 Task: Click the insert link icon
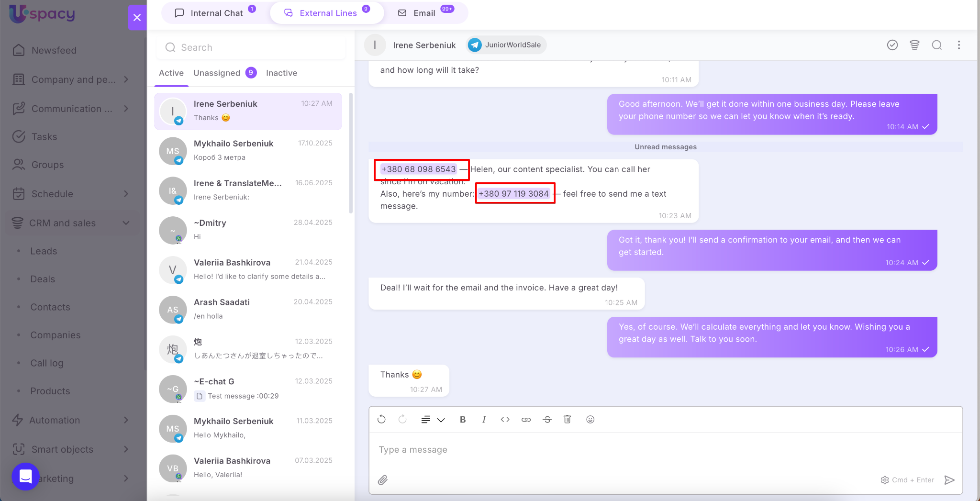pos(526,420)
